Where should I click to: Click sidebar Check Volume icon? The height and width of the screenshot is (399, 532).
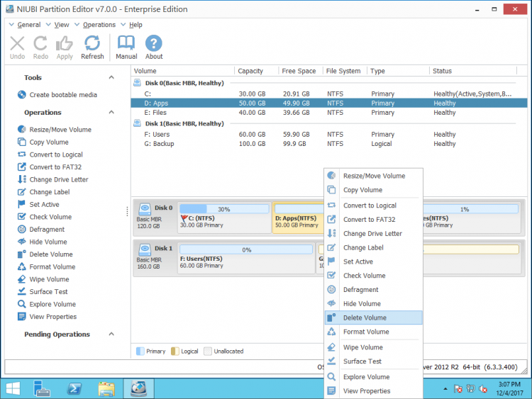point(22,217)
